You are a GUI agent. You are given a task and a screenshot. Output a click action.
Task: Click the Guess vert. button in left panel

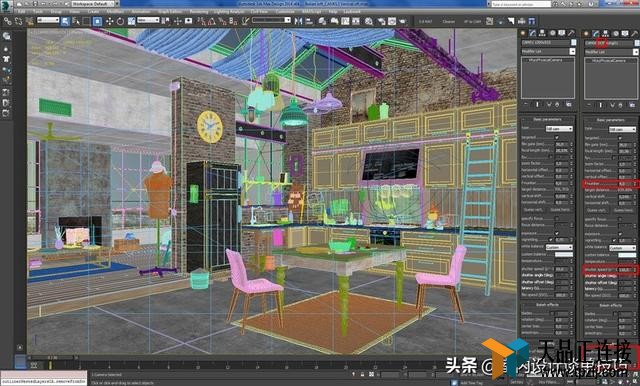pos(532,210)
